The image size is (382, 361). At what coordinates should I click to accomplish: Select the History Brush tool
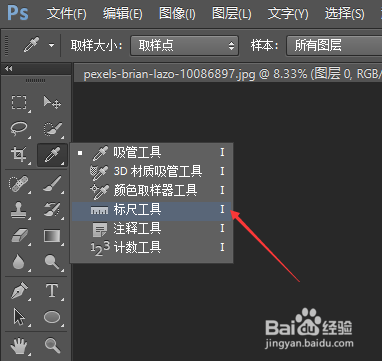click(52, 210)
